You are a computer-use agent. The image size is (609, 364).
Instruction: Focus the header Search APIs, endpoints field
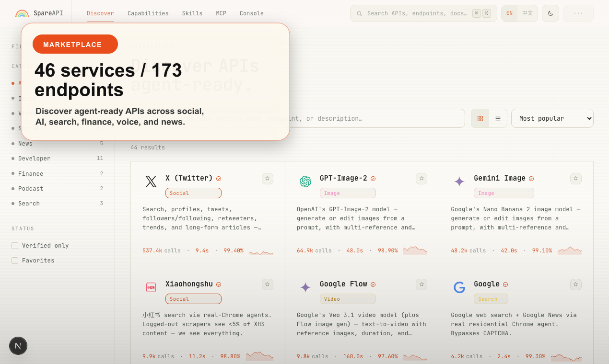coord(423,13)
